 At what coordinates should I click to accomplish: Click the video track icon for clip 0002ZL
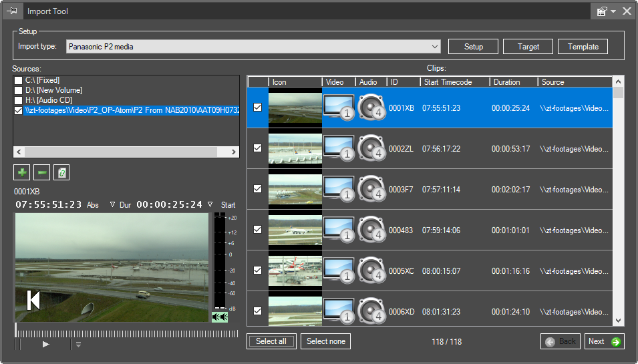338,148
